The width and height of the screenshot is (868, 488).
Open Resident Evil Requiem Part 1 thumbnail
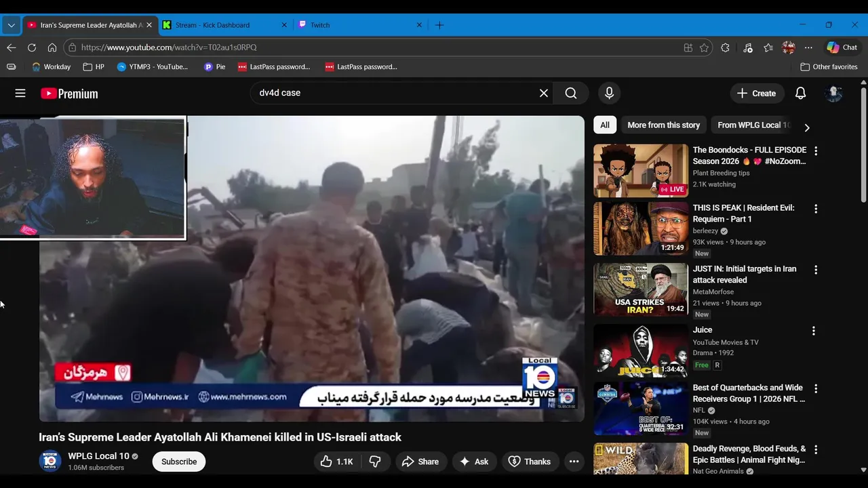tap(641, 228)
